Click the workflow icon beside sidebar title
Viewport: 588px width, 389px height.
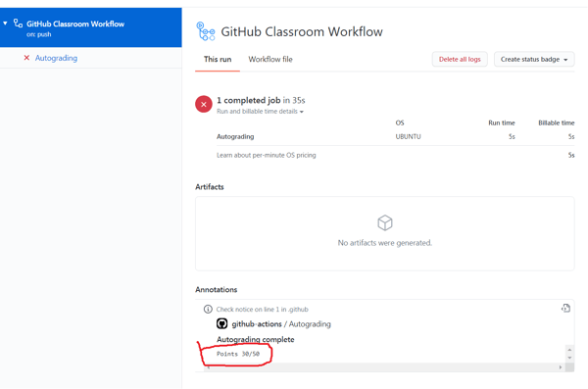coord(18,24)
